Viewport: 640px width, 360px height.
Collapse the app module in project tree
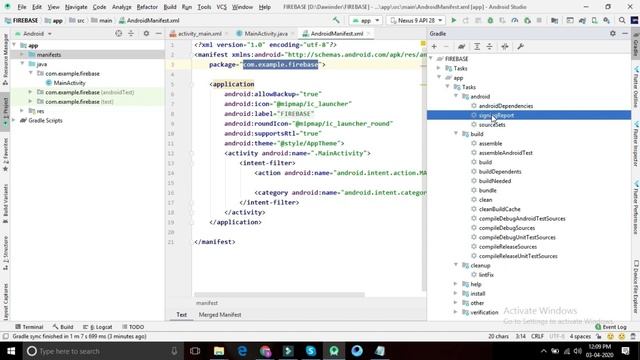15,45
